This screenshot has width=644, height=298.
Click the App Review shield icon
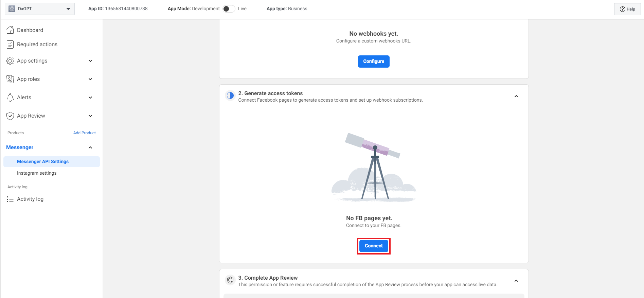[10, 116]
